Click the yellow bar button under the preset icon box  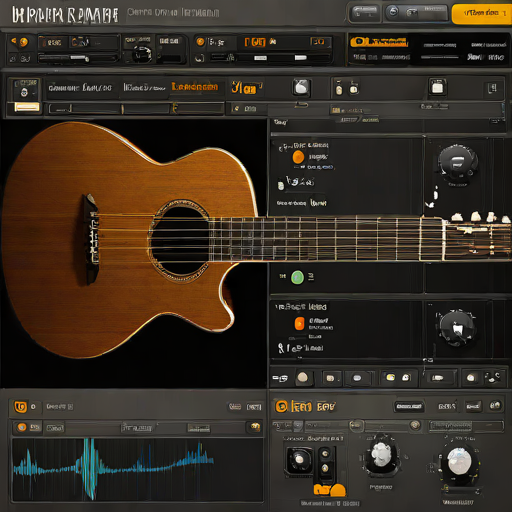click(27, 107)
